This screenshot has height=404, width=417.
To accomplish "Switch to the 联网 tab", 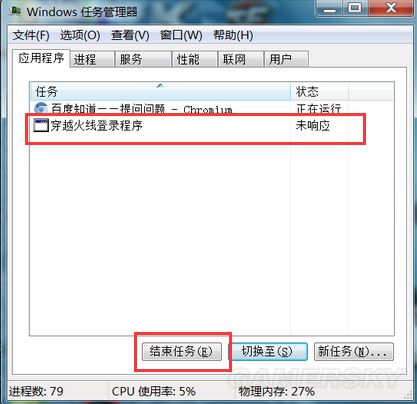I will click(x=241, y=59).
